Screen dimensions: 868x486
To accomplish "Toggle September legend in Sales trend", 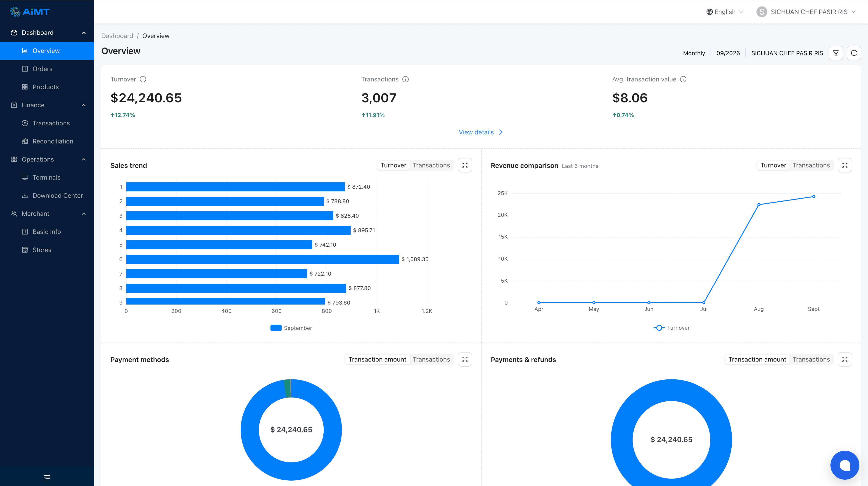I will point(291,328).
